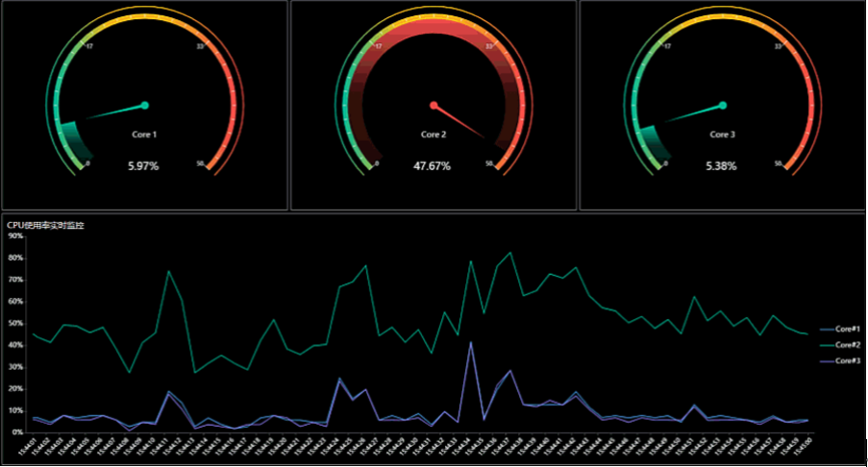Click the 60% y-axis label
Viewport: 868px width, 467px height.
click(x=16, y=302)
